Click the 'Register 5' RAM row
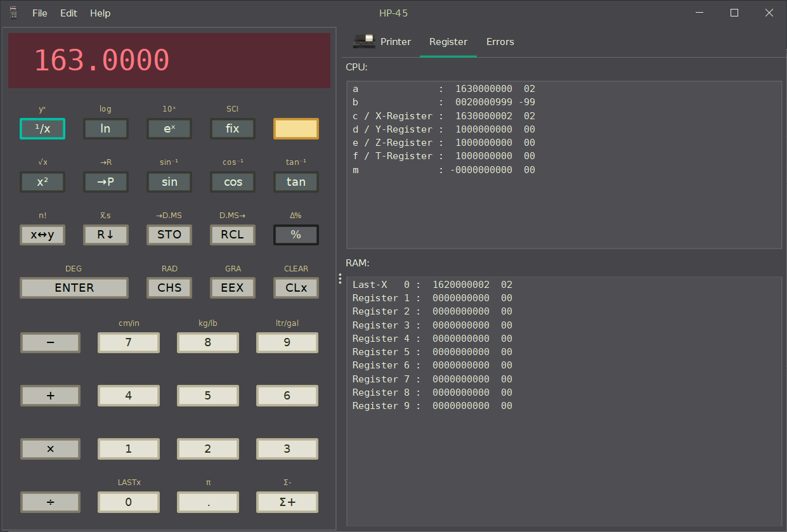 click(x=433, y=352)
